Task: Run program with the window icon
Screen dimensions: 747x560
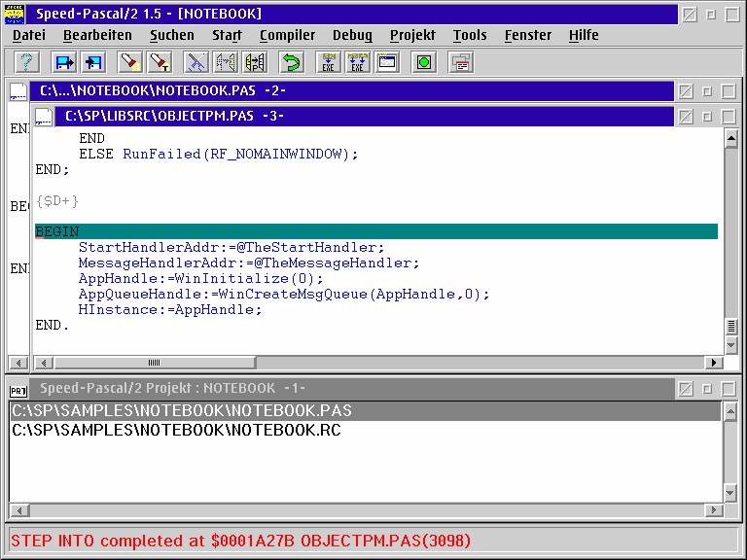Action: click(387, 62)
